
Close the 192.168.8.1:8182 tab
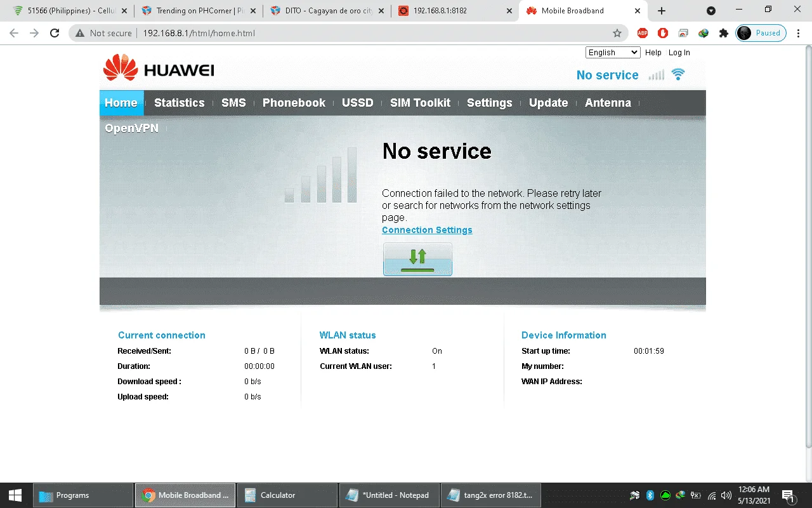[x=509, y=11]
